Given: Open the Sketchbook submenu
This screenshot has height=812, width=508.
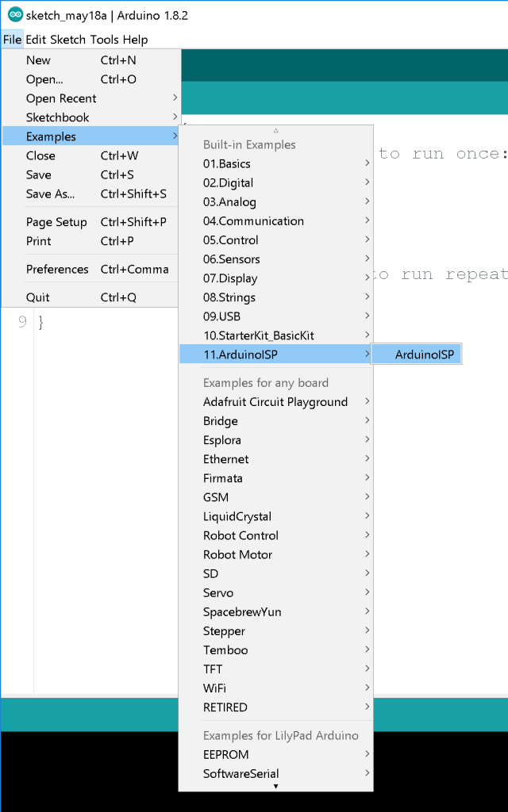Looking at the screenshot, I should [x=56, y=117].
